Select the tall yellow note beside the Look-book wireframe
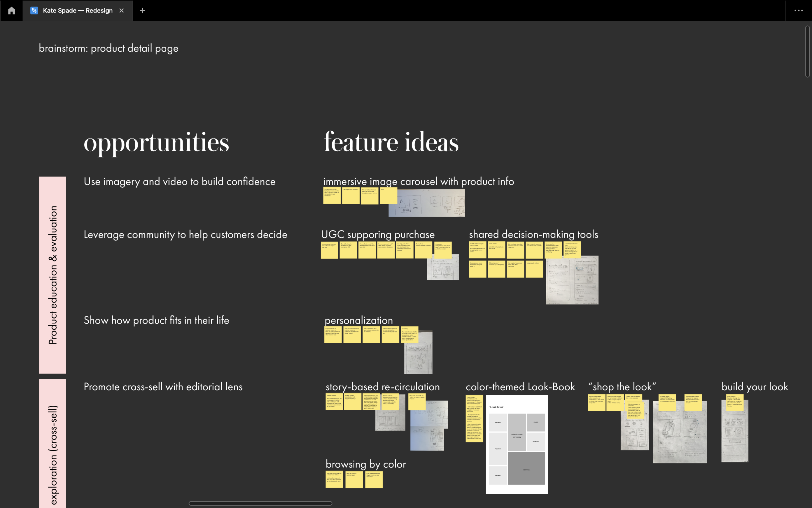Viewport: 812px width, 508px height. tap(475, 418)
